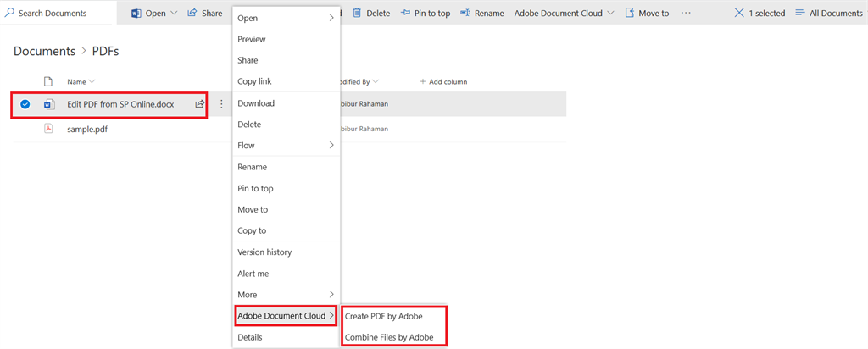
Task: Expand Flow submenu in context menu
Action: pyautogui.click(x=331, y=146)
